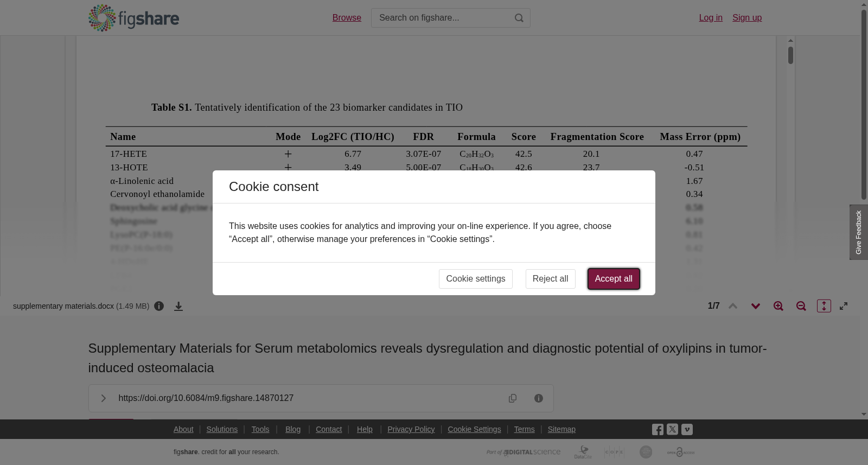Viewport: 868px width, 465px height.
Task: Copy the DOI link to clipboard
Action: coord(513,398)
